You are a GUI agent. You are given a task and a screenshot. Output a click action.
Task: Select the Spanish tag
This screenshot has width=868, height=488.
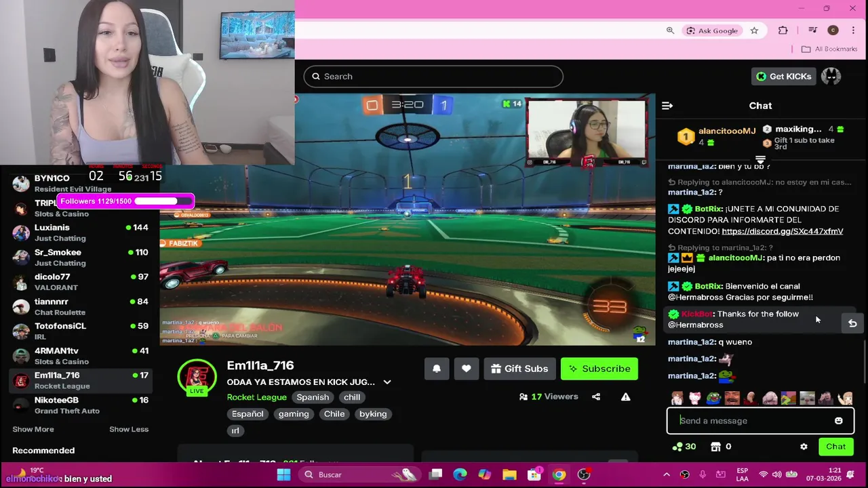coord(313,397)
